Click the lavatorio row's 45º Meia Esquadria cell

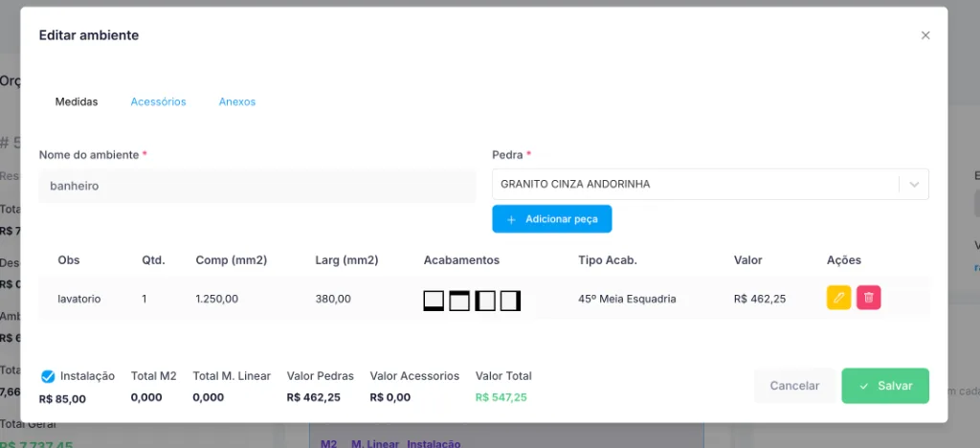coord(627,299)
